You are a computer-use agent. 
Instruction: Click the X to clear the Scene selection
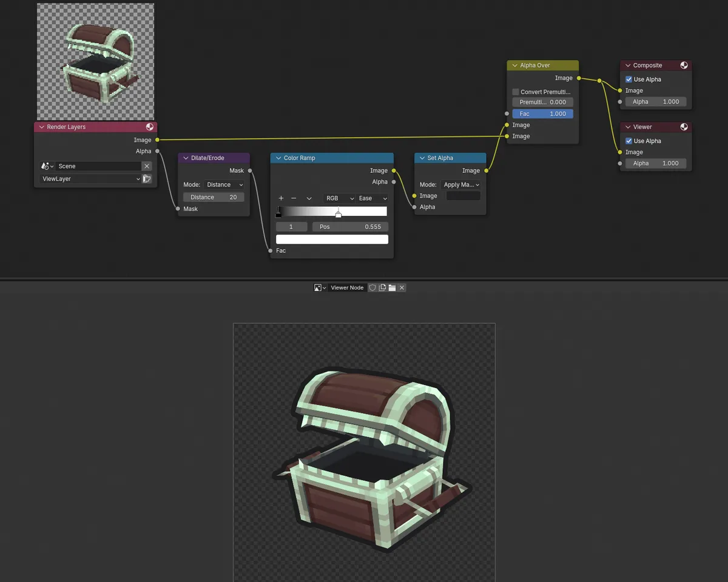point(147,166)
